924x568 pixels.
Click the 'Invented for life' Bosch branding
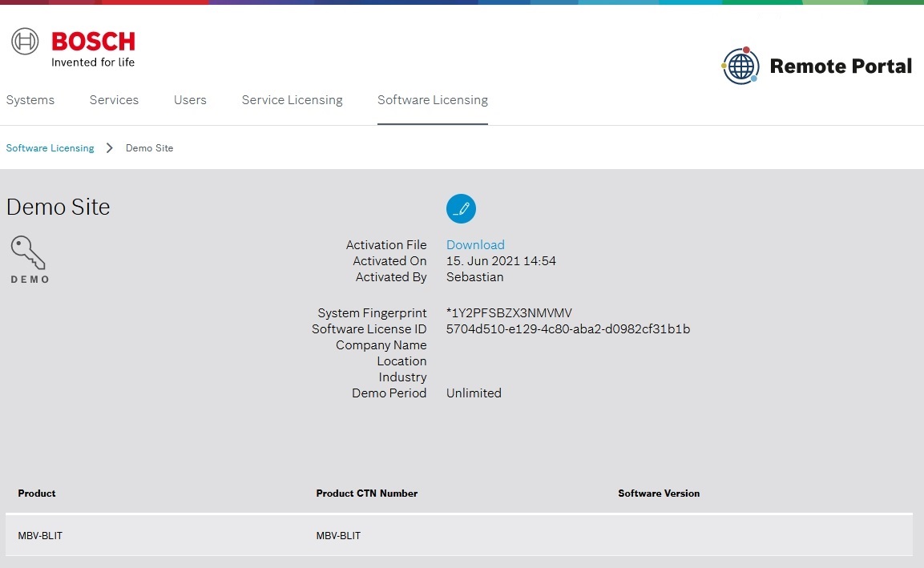point(93,61)
